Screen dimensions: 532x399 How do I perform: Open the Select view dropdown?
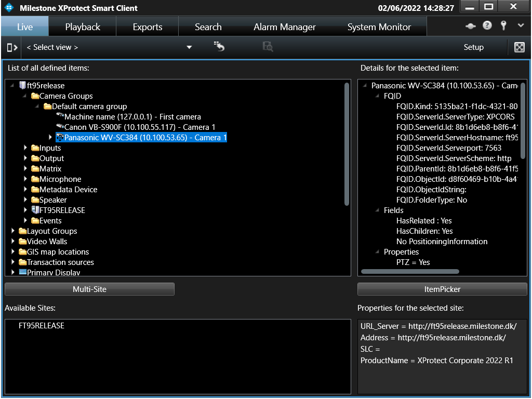point(189,47)
